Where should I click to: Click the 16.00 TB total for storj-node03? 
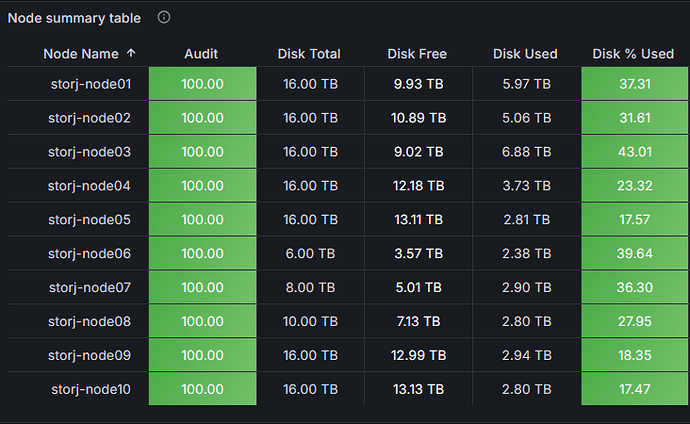310,152
